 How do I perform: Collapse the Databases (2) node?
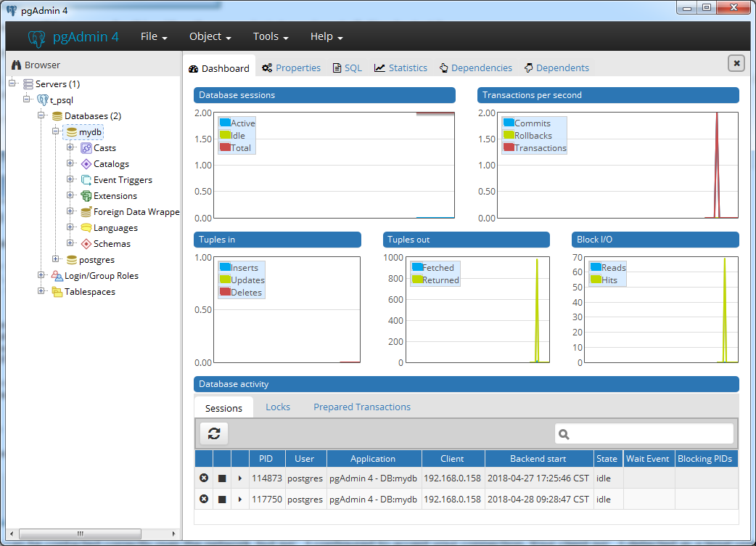click(41, 115)
